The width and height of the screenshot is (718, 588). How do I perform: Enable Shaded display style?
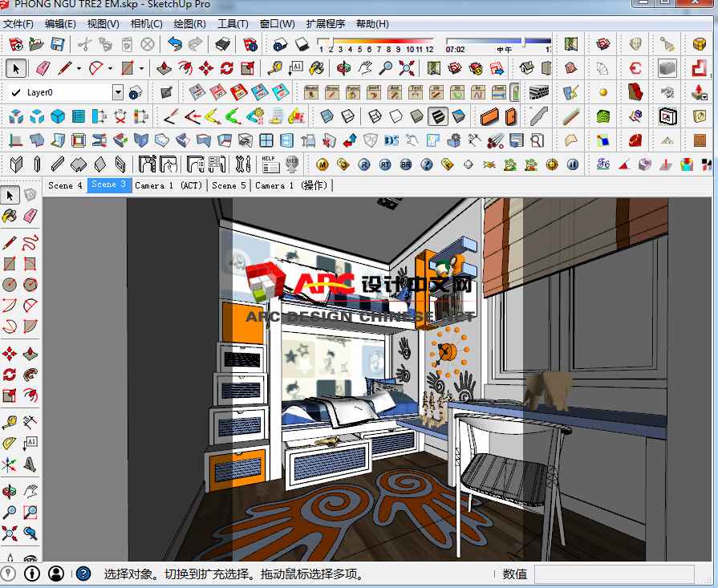pyautogui.click(x=416, y=116)
